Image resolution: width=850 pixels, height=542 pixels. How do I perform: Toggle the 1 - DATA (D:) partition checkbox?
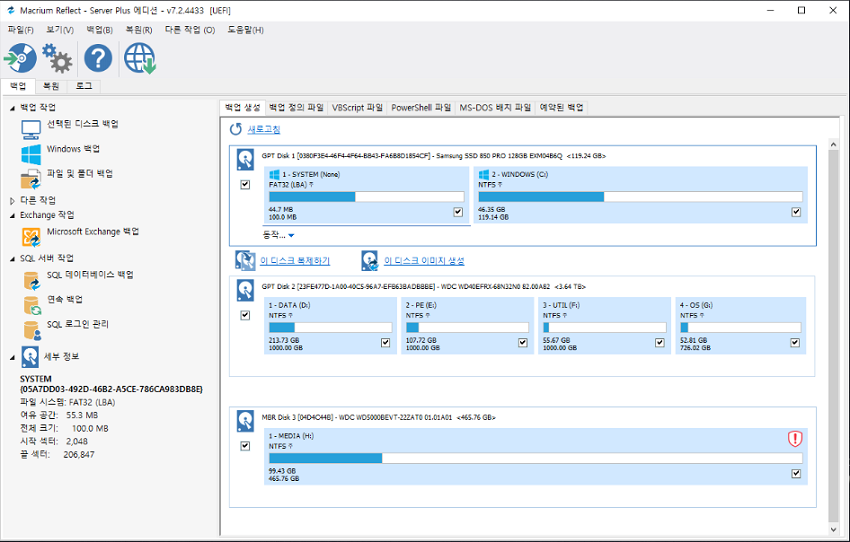point(385,343)
